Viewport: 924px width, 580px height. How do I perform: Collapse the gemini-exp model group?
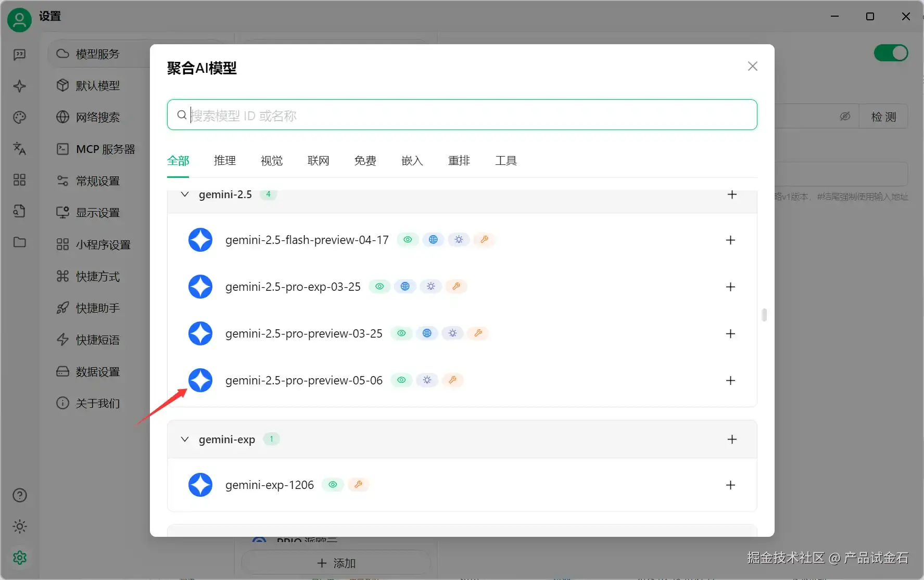click(185, 439)
